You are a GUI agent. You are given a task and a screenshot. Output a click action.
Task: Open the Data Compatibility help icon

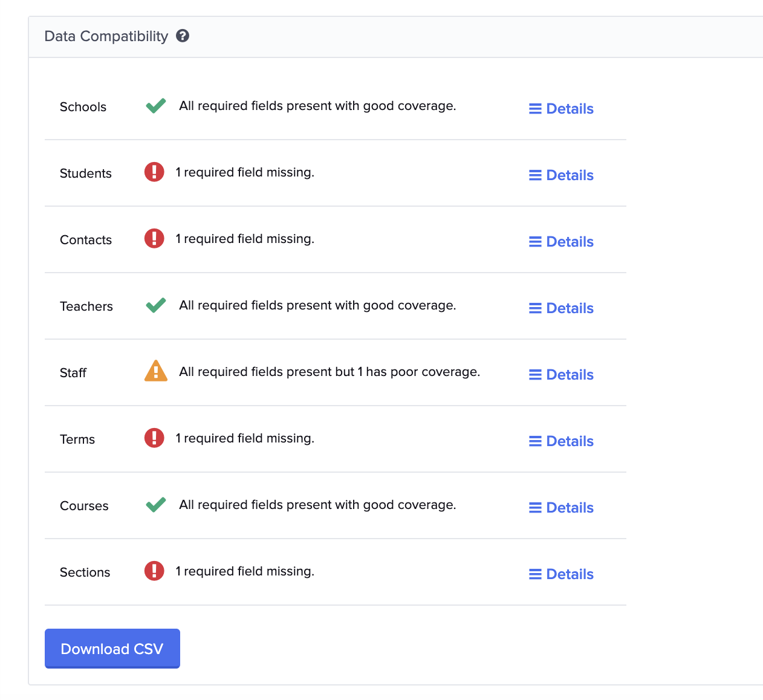coord(183,36)
